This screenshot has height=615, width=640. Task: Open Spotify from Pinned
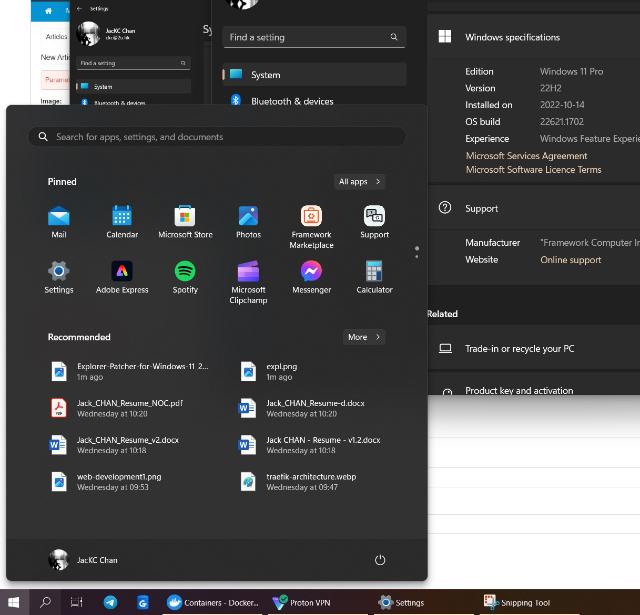click(x=185, y=277)
